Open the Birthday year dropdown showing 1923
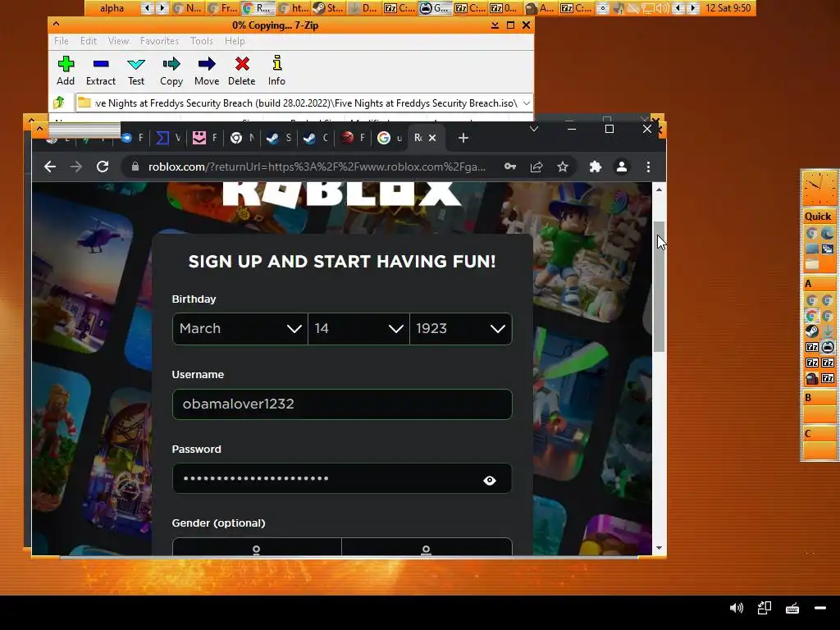 tap(461, 328)
